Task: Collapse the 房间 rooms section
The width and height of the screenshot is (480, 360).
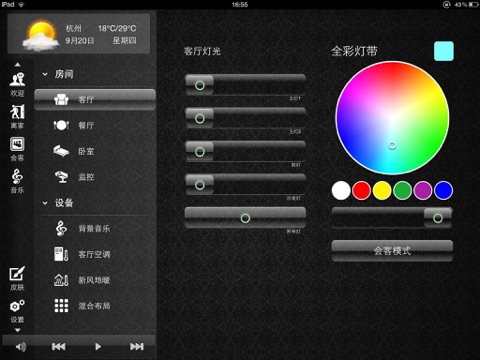Action: click(45, 74)
